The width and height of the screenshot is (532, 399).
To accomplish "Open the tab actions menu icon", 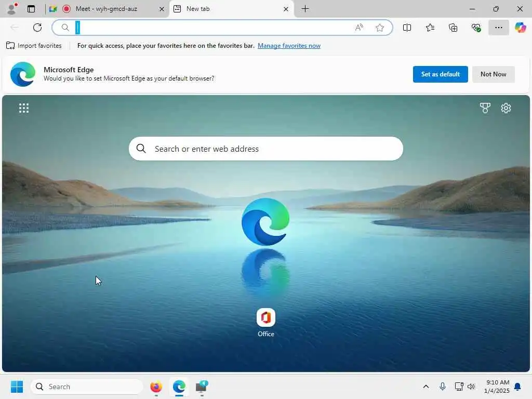I will [31, 9].
